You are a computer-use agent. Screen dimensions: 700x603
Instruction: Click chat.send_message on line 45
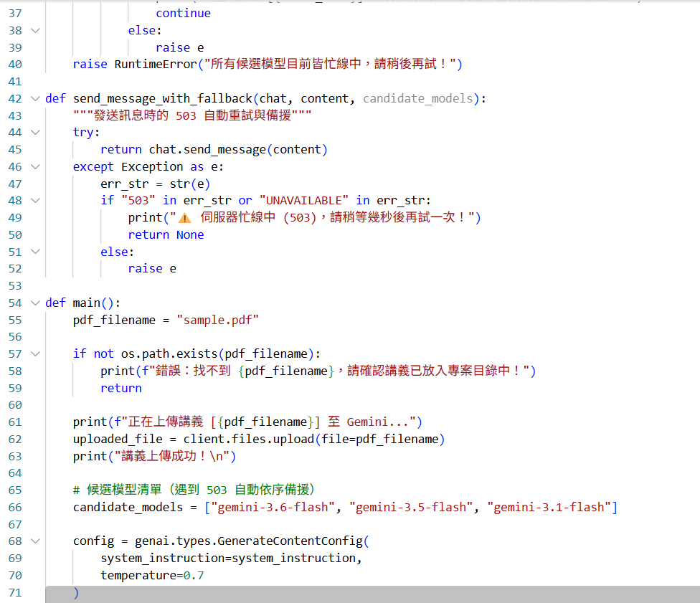pos(207,150)
